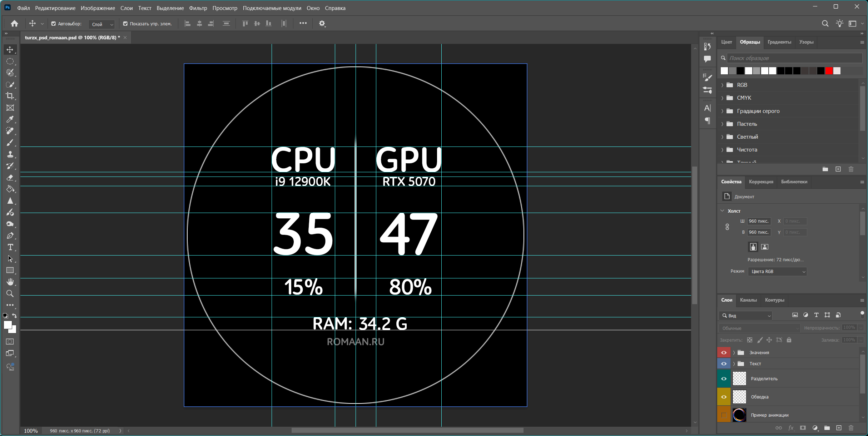Viewport: 868px width, 436px height.
Task: Select the Hand tool
Action: (10, 282)
